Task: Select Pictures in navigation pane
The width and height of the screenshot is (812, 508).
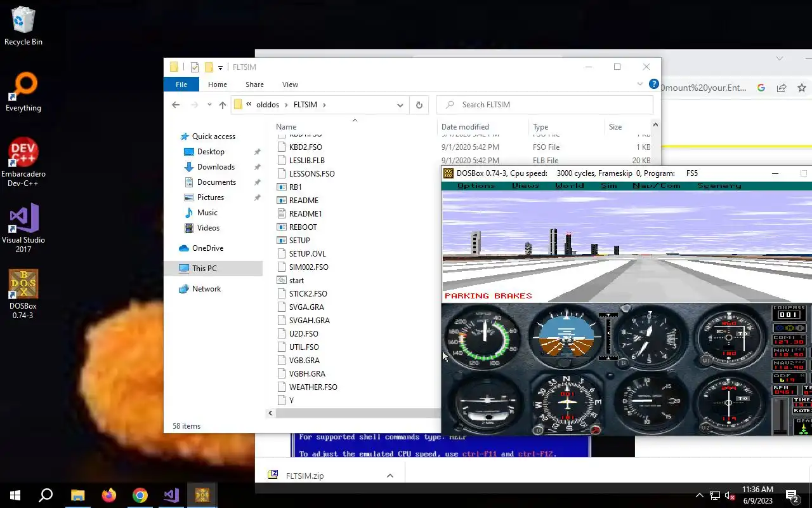Action: point(210,197)
